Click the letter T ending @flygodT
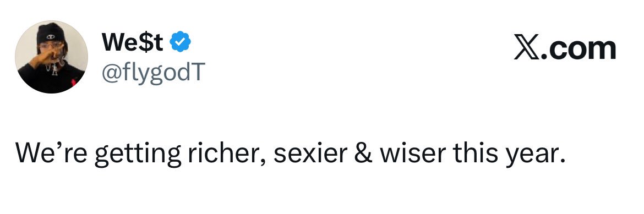Viewport: 644px width, 214px height. pos(198,71)
